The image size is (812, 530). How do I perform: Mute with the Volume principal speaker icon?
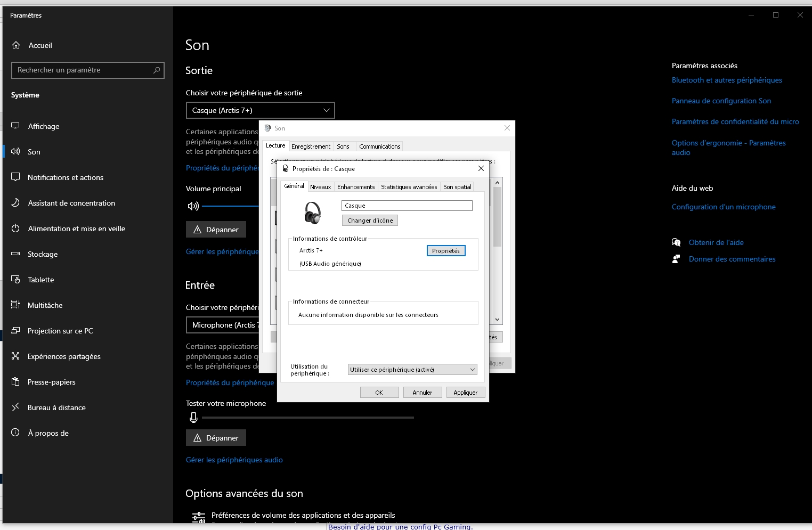tap(193, 206)
